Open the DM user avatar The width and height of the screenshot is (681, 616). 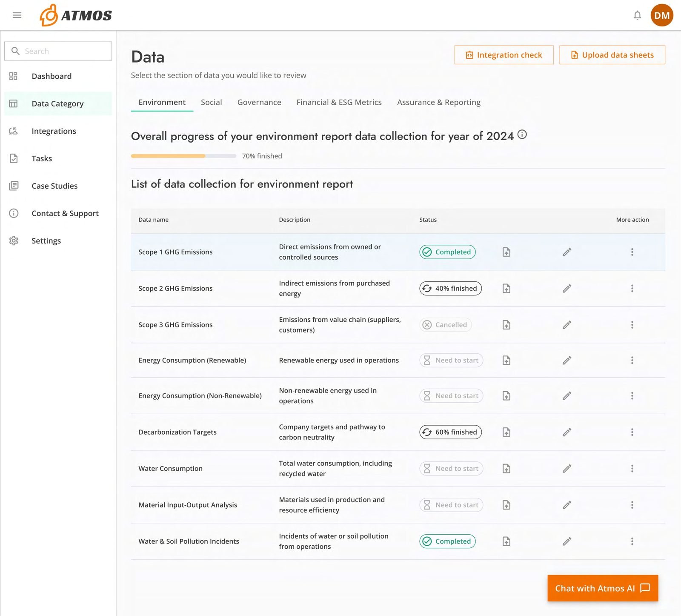[x=662, y=15]
